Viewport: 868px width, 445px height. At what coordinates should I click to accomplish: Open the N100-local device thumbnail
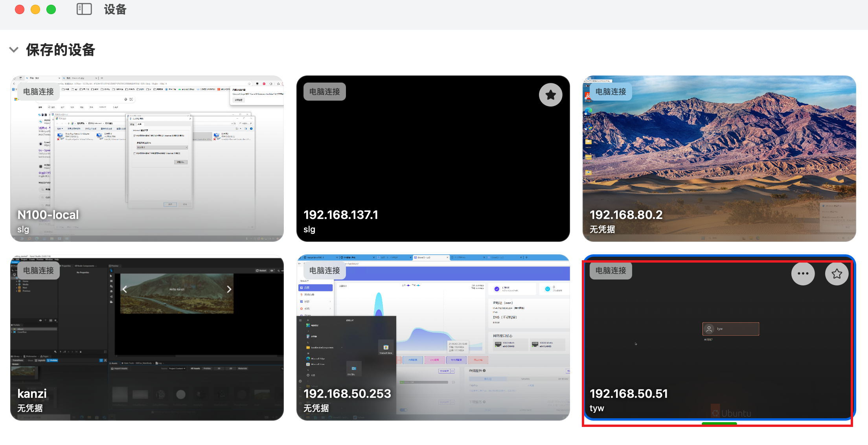coord(147,158)
